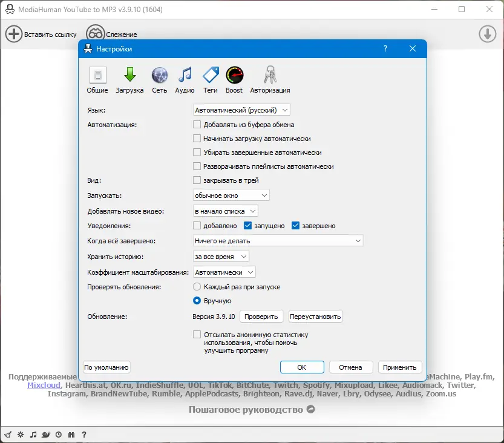Click the binoculars Слежение icon
The width and height of the screenshot is (504, 443).
(96, 34)
